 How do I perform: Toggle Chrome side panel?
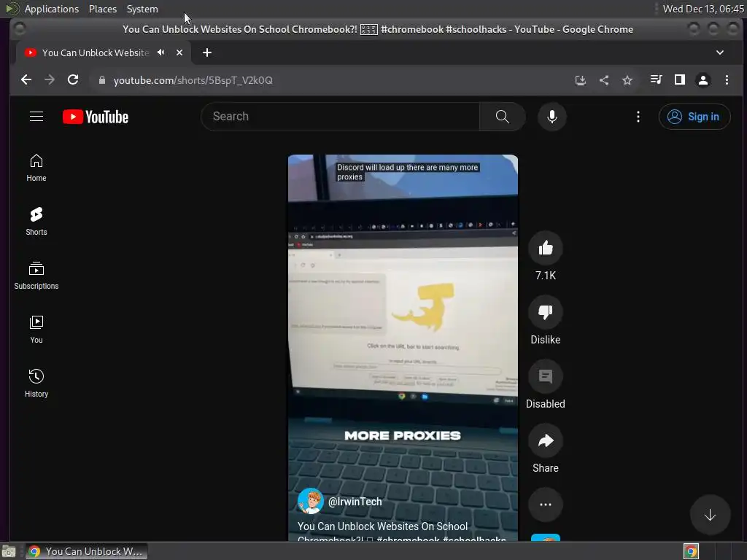pos(680,79)
